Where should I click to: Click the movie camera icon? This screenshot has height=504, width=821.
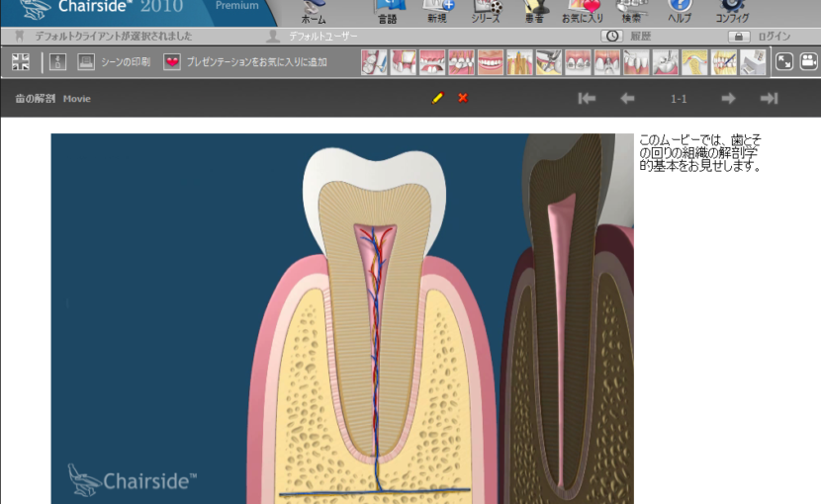pyautogui.click(x=808, y=62)
